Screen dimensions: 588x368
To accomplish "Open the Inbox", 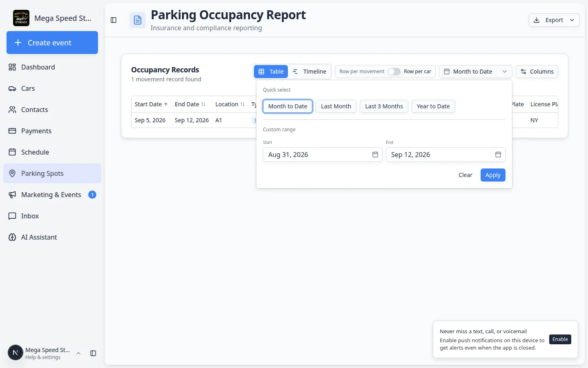I will 52,216.
